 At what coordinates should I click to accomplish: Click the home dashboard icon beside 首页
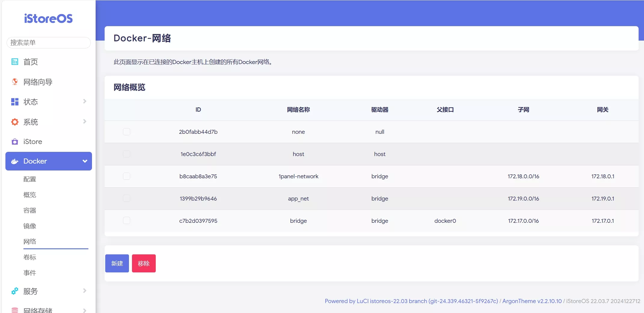click(15, 62)
